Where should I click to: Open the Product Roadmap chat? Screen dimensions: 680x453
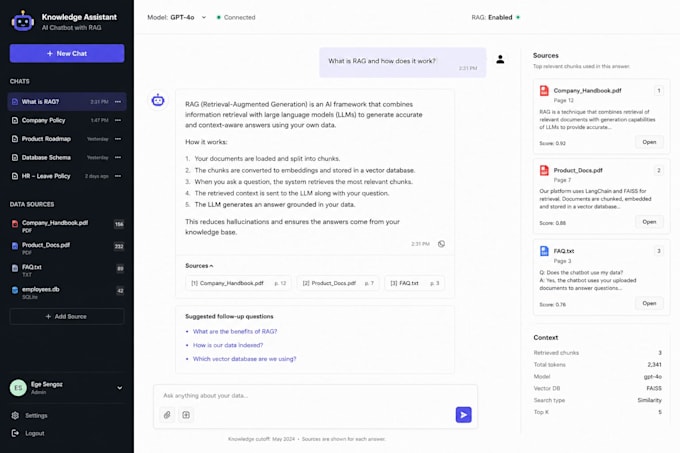[x=67, y=139]
